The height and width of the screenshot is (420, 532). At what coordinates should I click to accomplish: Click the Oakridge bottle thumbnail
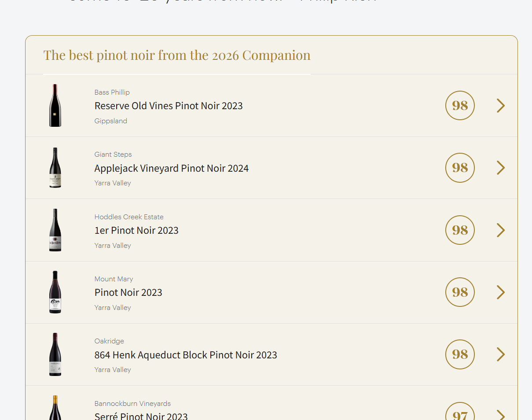55,354
